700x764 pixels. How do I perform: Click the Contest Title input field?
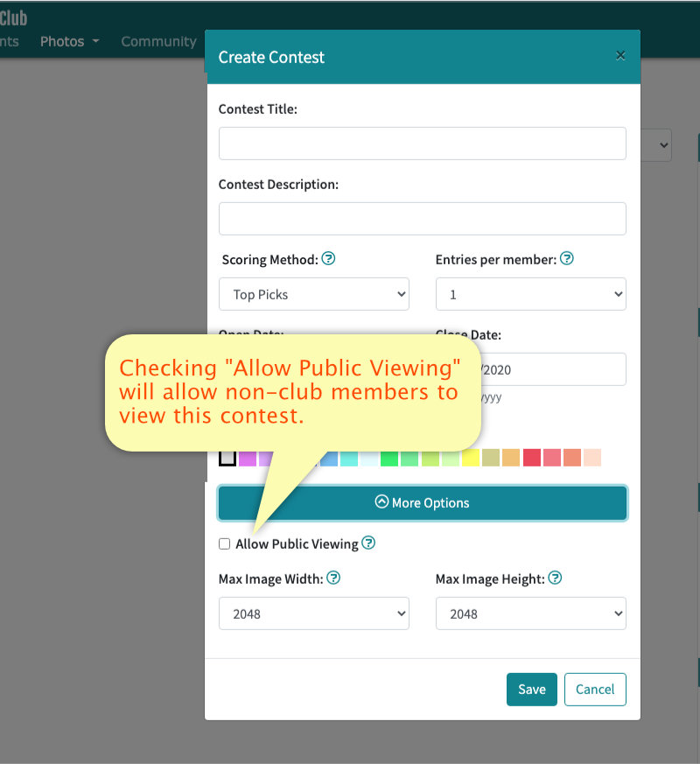[422, 144]
